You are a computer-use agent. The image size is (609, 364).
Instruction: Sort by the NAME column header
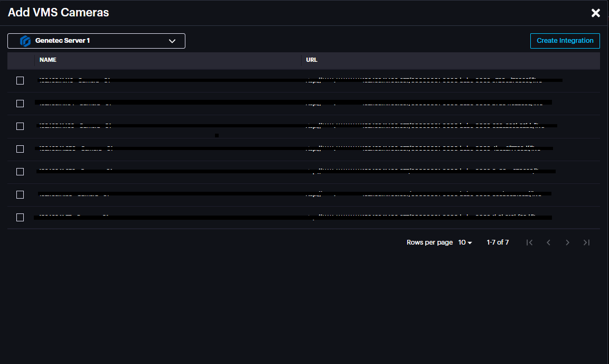point(48,60)
